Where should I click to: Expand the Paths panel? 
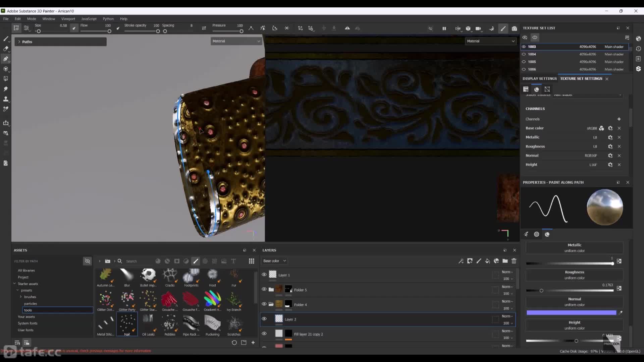click(19, 42)
